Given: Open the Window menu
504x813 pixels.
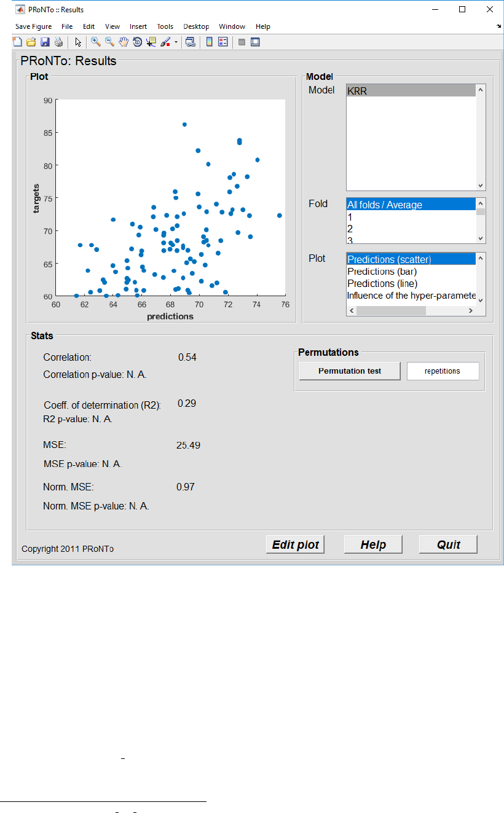Looking at the screenshot, I should tap(232, 26).
